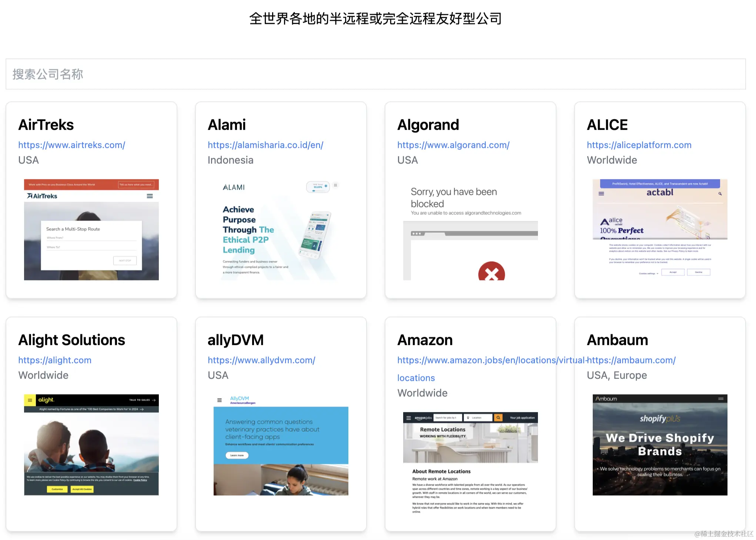Open the AirTreks website link
This screenshot has width=756, height=540.
pyautogui.click(x=72, y=145)
